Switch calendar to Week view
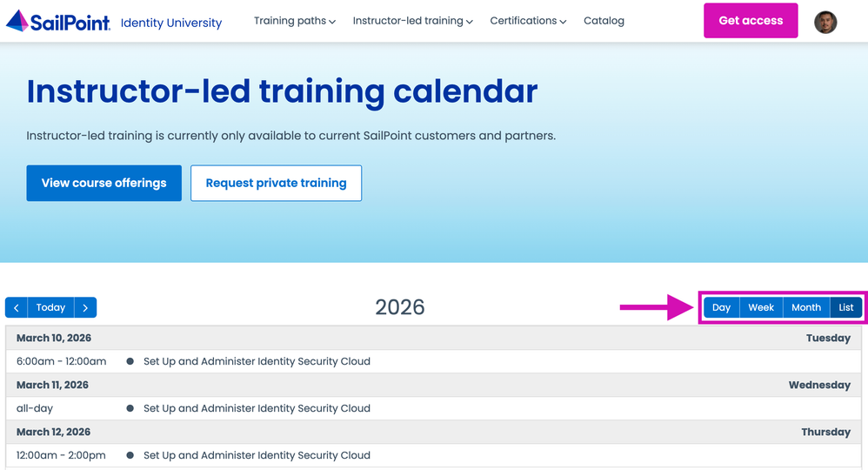 click(761, 307)
